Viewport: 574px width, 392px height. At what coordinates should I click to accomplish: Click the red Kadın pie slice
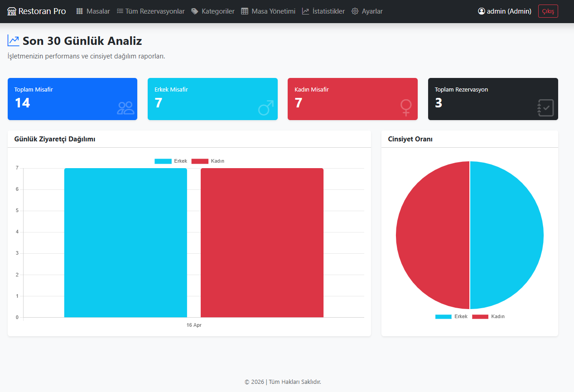point(433,235)
